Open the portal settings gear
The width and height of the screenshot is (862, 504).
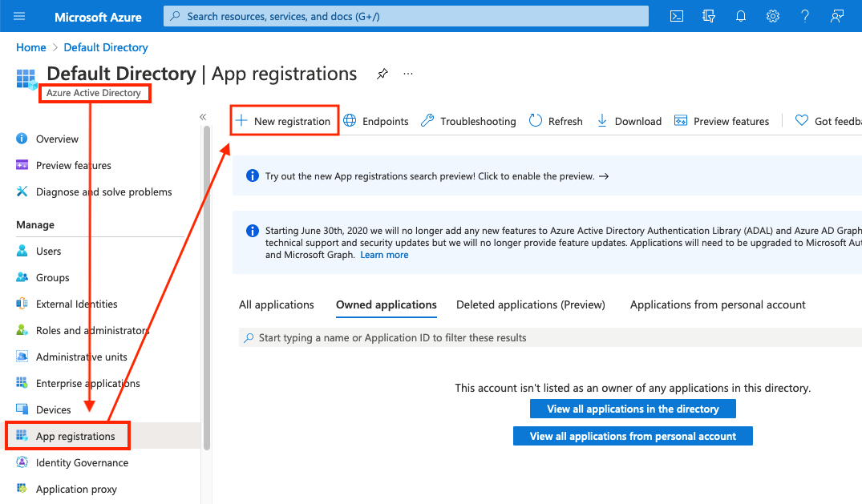coord(773,16)
